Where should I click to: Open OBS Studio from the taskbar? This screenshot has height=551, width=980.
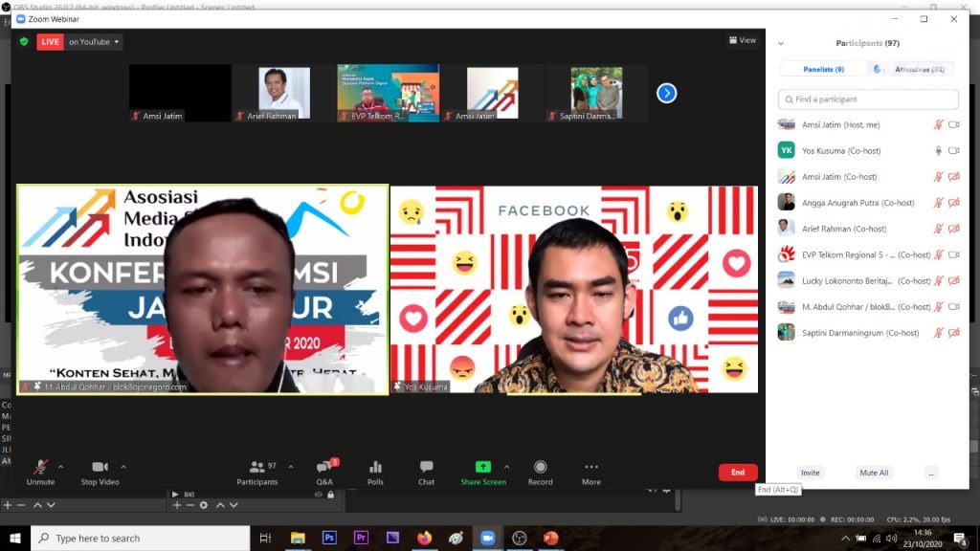[x=520, y=538]
